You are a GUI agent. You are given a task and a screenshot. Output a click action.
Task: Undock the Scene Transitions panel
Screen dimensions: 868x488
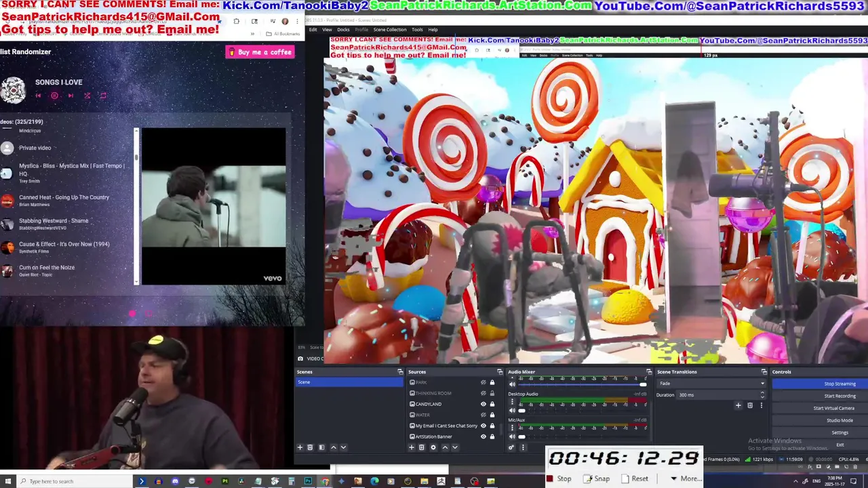click(x=764, y=372)
